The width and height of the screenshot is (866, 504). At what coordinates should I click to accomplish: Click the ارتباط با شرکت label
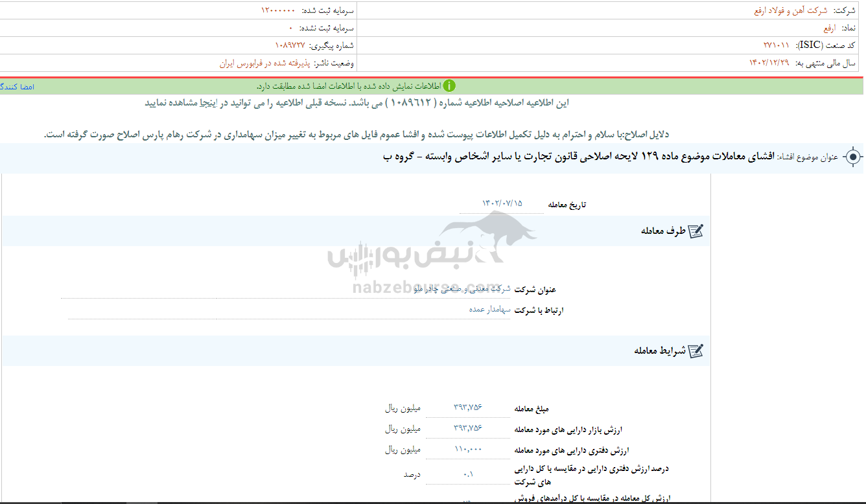[x=539, y=310]
